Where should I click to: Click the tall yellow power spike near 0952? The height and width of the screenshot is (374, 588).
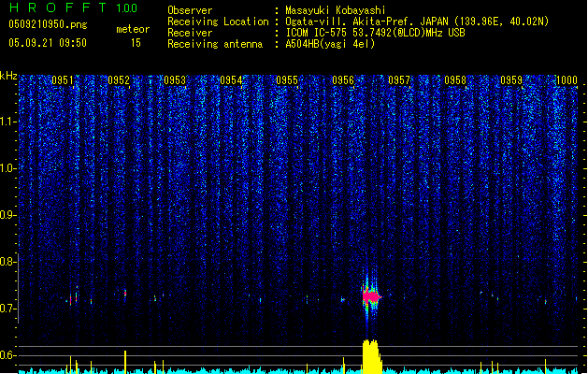coord(125,362)
